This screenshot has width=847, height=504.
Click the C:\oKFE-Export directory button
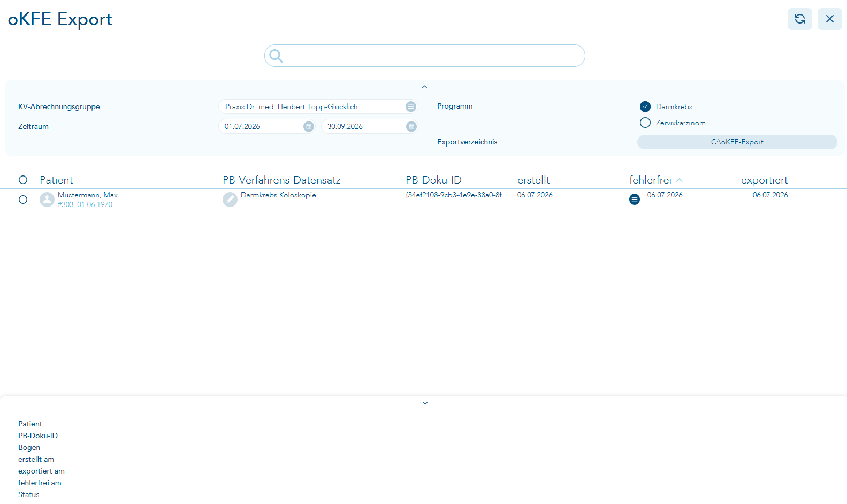coord(737,142)
